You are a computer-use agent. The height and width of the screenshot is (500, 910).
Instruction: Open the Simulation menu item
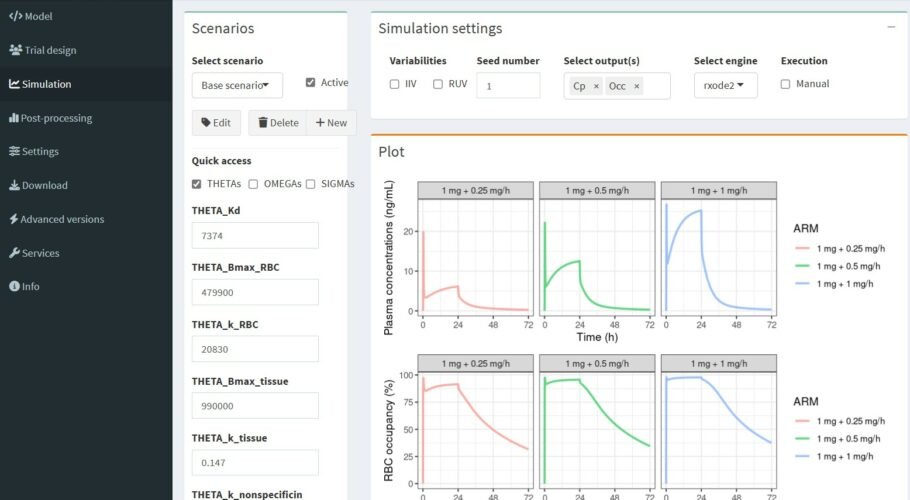pyautogui.click(x=46, y=84)
